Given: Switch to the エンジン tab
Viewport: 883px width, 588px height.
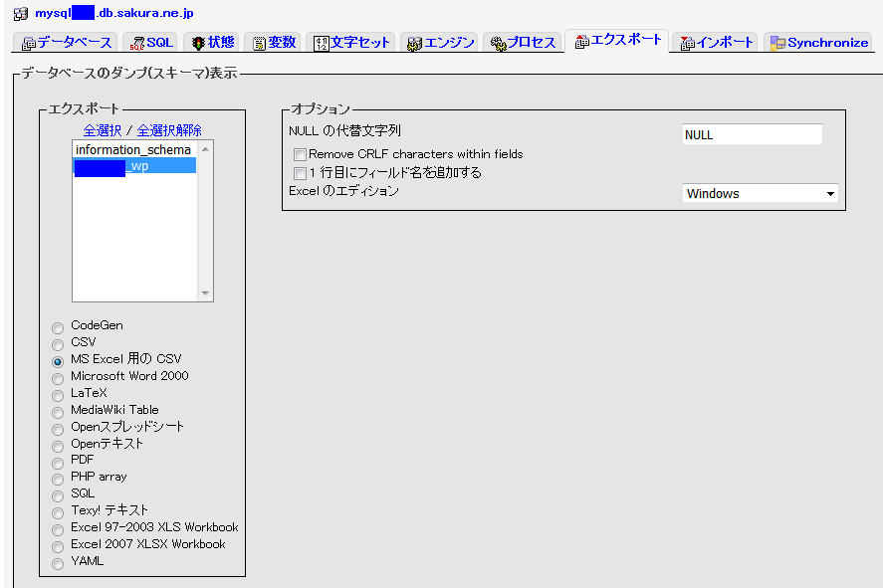Looking at the screenshot, I should pos(441,43).
